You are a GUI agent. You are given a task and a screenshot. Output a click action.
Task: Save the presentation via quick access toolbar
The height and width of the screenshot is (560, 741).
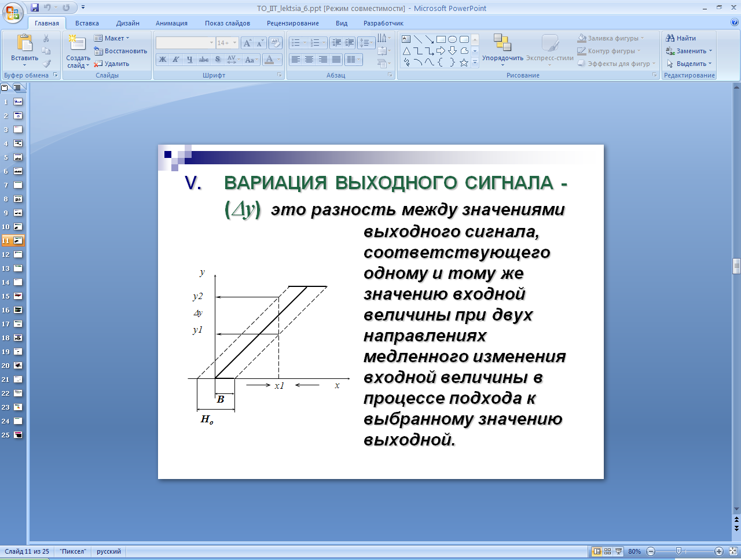click(35, 8)
